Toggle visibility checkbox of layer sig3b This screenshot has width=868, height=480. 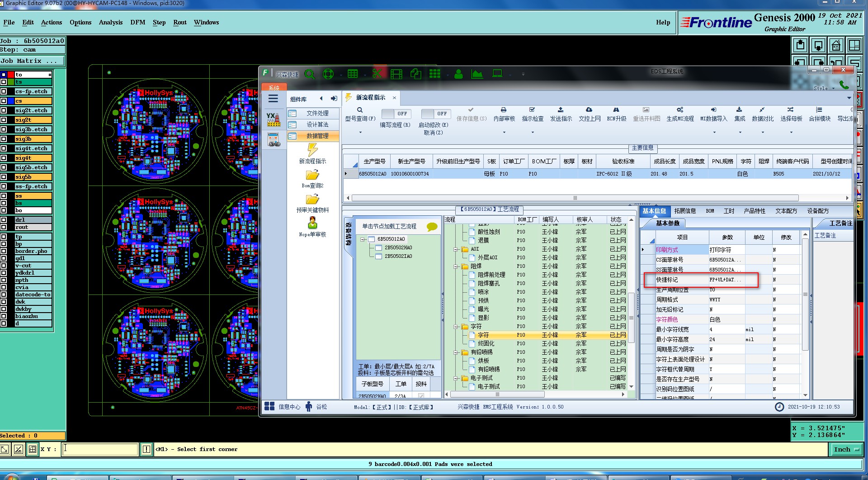[x=4, y=139]
